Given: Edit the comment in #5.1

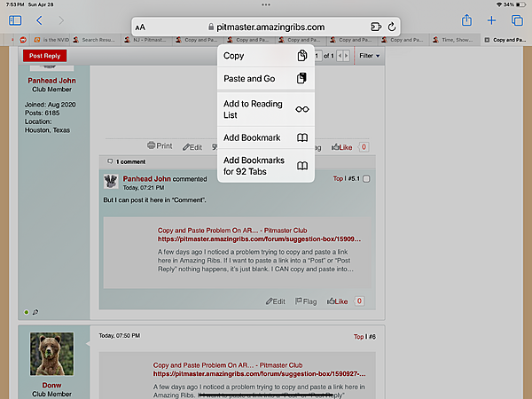Looking at the screenshot, I should [x=275, y=301].
